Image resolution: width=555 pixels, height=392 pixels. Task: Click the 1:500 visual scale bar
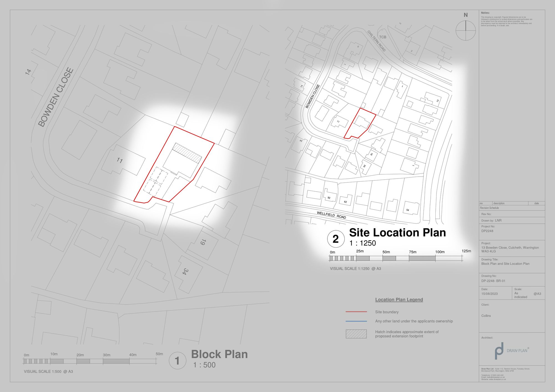click(x=90, y=361)
